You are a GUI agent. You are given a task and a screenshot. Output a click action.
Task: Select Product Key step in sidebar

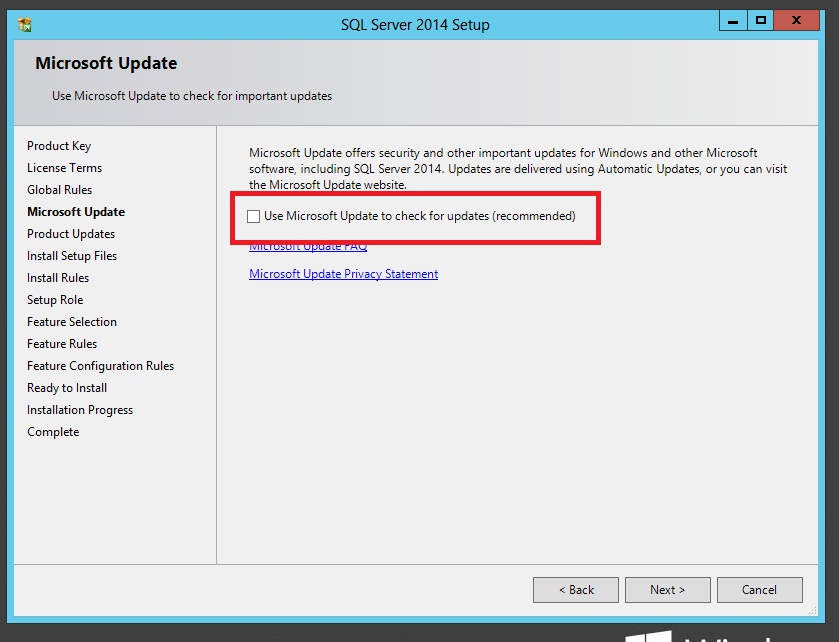pyautogui.click(x=59, y=146)
